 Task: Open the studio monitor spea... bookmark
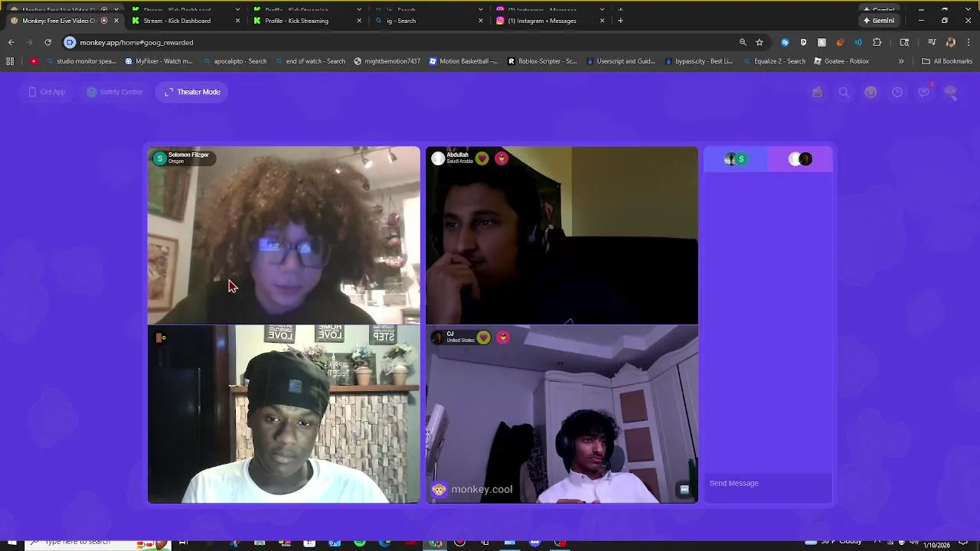81,61
